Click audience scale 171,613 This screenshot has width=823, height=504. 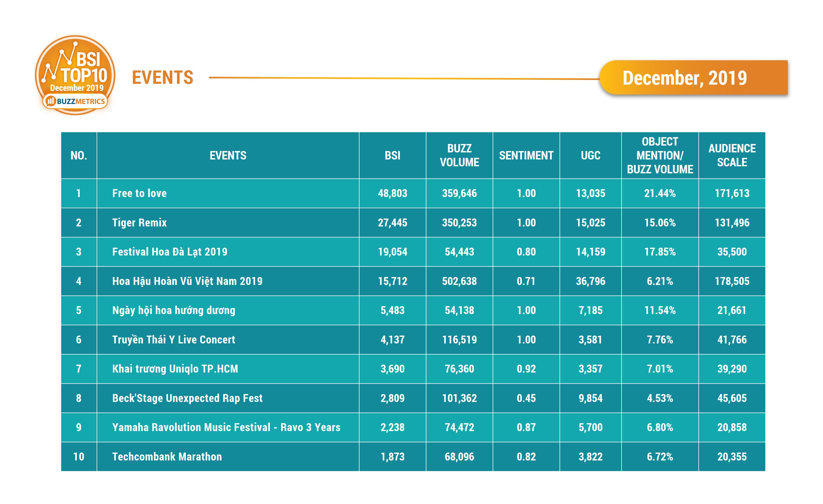(x=732, y=193)
